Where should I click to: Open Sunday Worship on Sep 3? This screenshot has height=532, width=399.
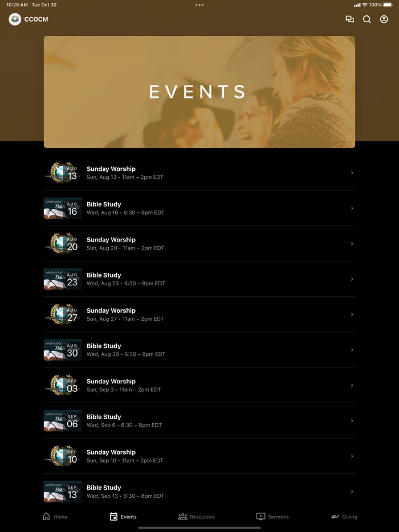click(199, 386)
